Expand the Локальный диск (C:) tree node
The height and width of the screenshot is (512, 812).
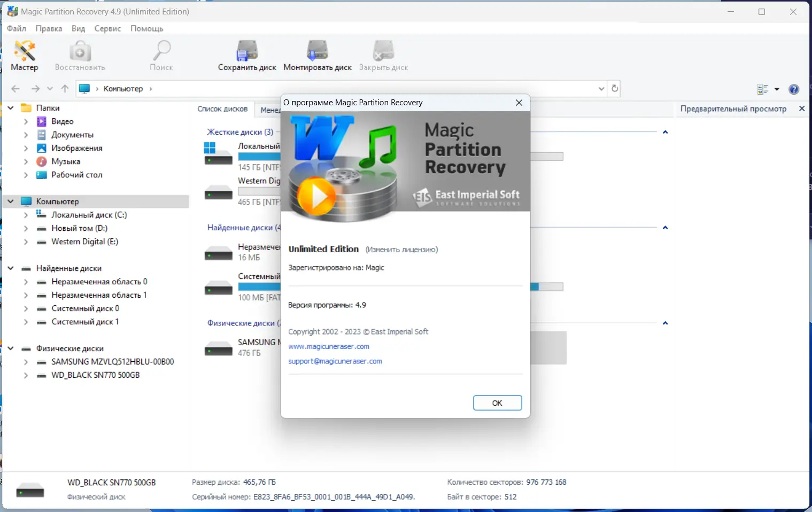coord(25,215)
